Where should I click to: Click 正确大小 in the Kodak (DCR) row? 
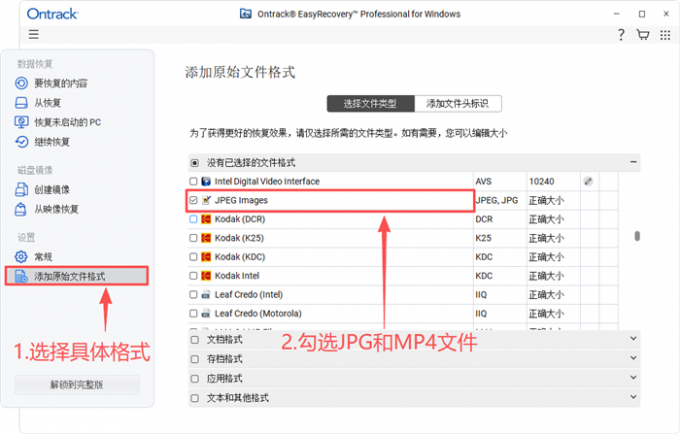(x=546, y=219)
